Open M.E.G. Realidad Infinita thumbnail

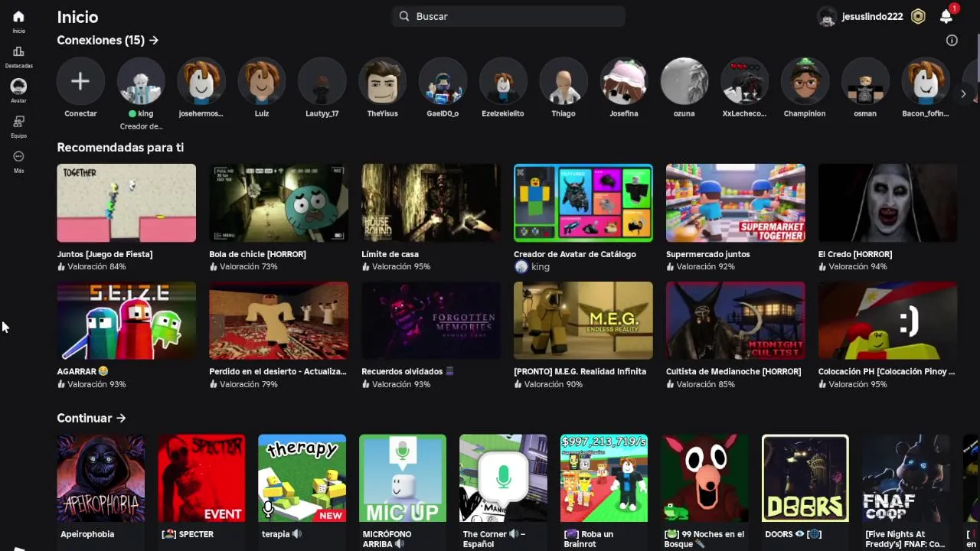coord(583,321)
